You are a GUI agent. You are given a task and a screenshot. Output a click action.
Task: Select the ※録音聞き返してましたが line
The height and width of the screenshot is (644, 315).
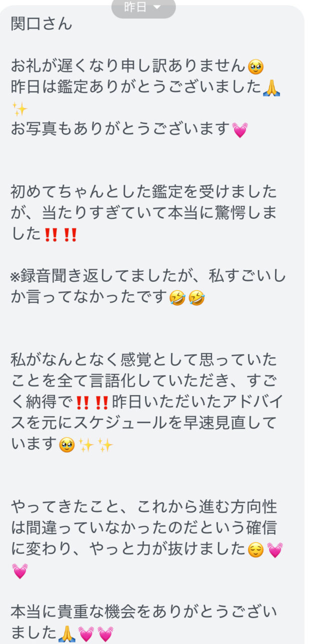pyautogui.click(x=148, y=277)
